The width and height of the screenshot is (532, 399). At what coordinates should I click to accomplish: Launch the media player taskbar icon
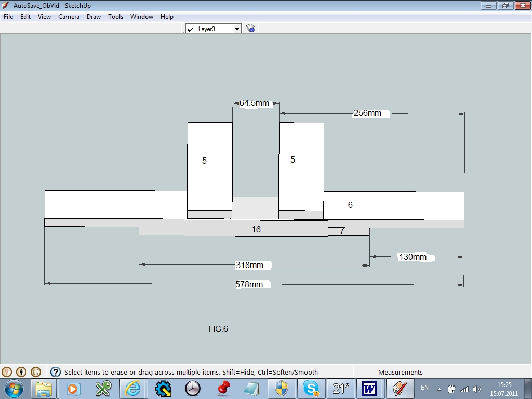[73, 389]
